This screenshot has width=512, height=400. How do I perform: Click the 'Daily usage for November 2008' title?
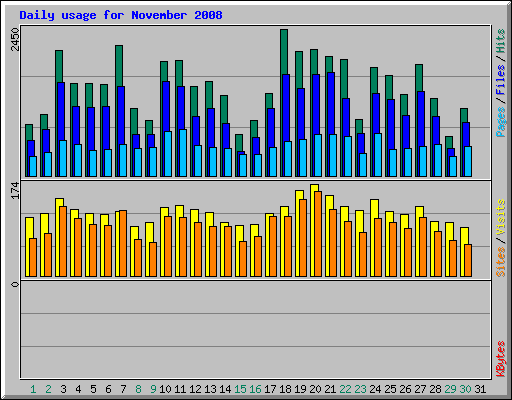[121, 15]
